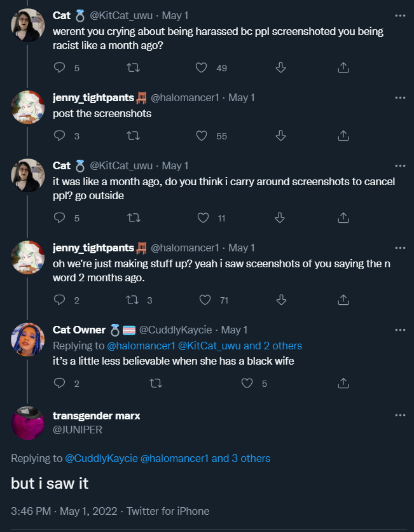Toggle like on Cat's "go outside" tweet
This screenshot has width=414, height=532.
(x=203, y=218)
